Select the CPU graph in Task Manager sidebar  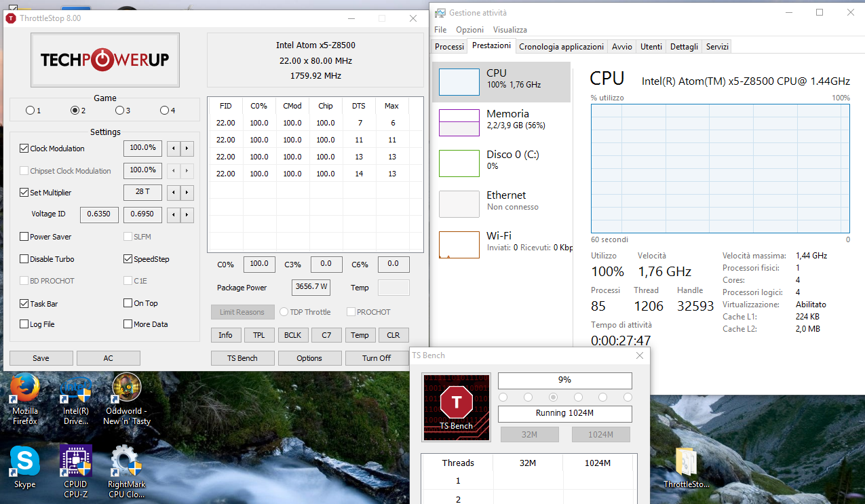pyautogui.click(x=501, y=82)
